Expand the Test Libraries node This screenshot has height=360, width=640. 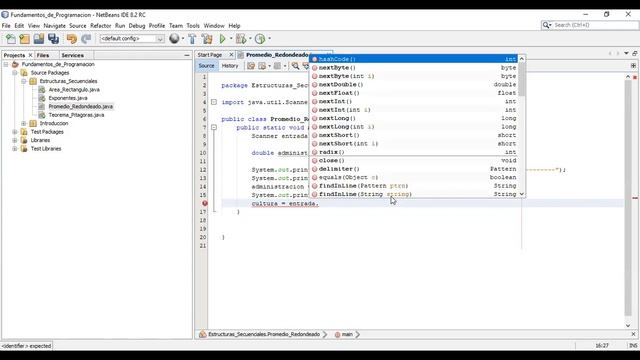tap(15, 149)
